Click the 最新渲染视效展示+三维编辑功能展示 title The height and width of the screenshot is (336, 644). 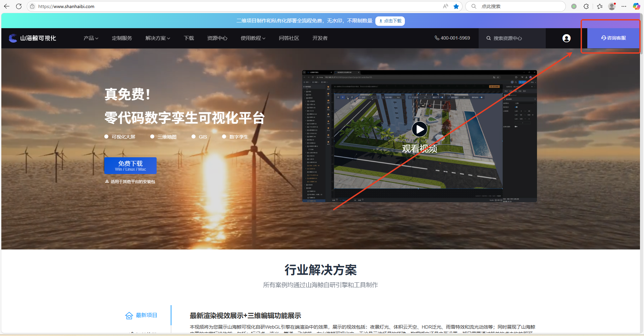click(246, 316)
